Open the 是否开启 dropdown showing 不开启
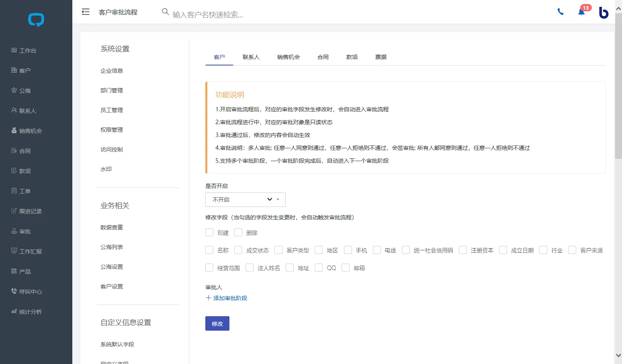 click(x=246, y=199)
